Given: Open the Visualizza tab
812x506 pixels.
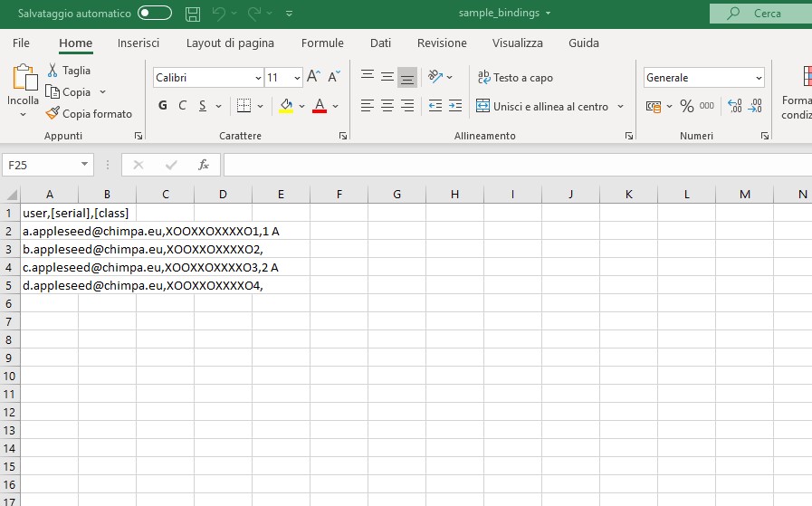Looking at the screenshot, I should click(517, 43).
